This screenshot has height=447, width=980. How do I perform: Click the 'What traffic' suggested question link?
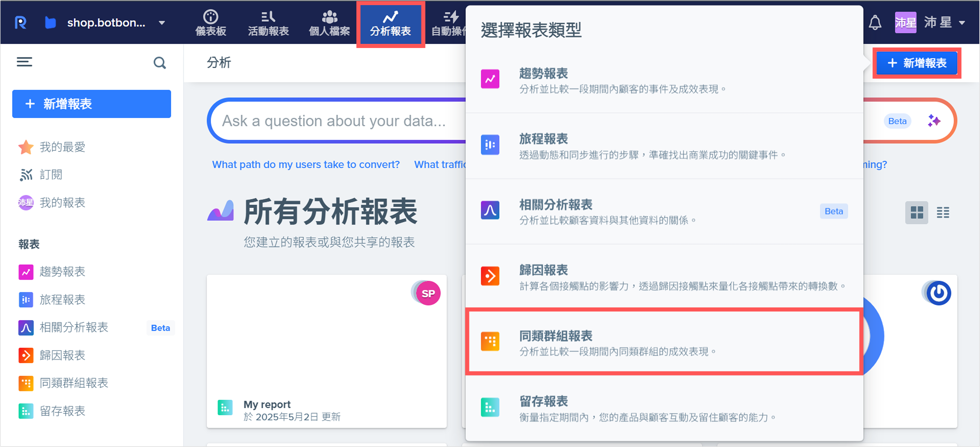point(440,164)
